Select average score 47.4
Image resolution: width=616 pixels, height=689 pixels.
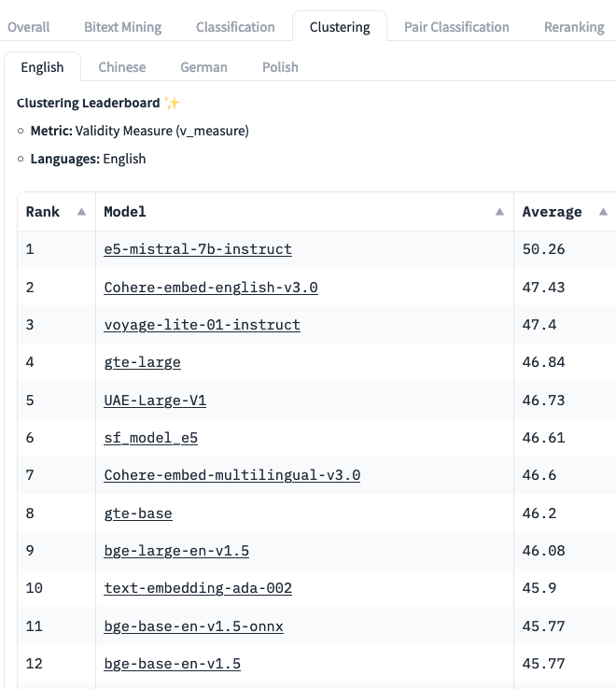[539, 325]
